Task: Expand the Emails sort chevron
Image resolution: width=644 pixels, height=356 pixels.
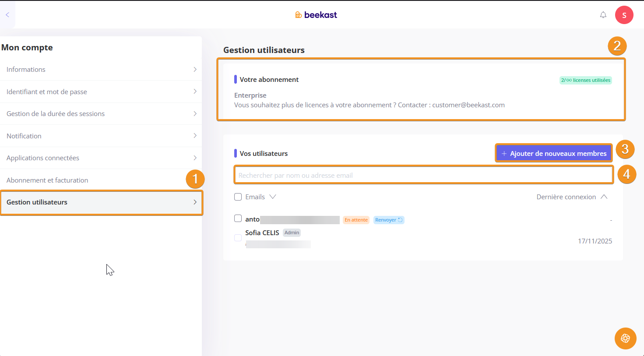Action: click(x=272, y=197)
